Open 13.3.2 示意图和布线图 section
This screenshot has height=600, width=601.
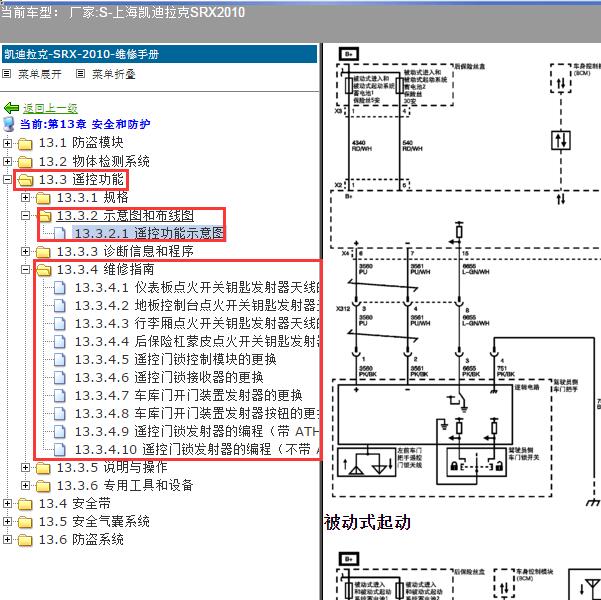(x=125, y=215)
